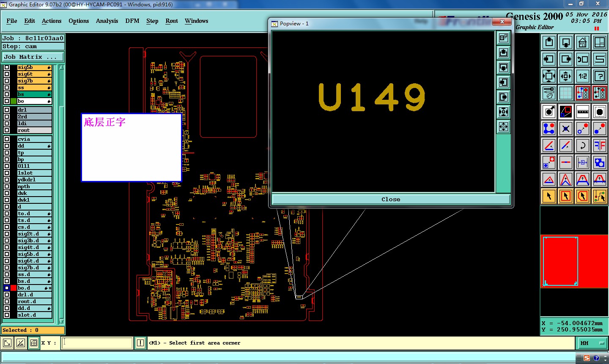Select the net select pointer tool
The height and width of the screenshot is (364, 609).
(x=600, y=196)
